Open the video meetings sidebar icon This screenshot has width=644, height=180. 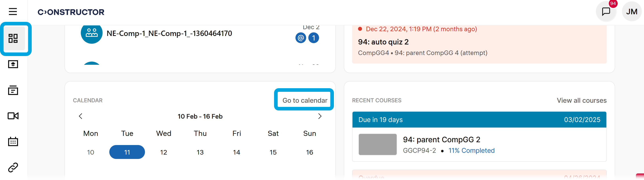pos(13,116)
